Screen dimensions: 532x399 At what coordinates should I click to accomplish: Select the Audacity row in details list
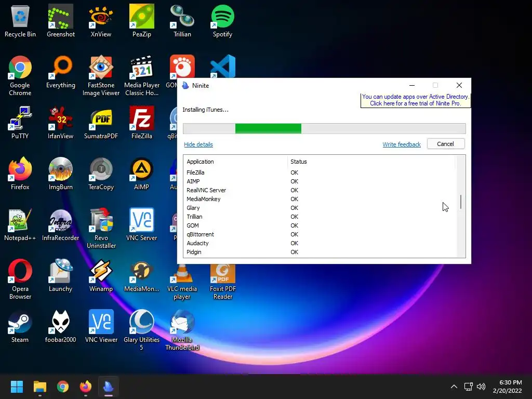pos(320,243)
